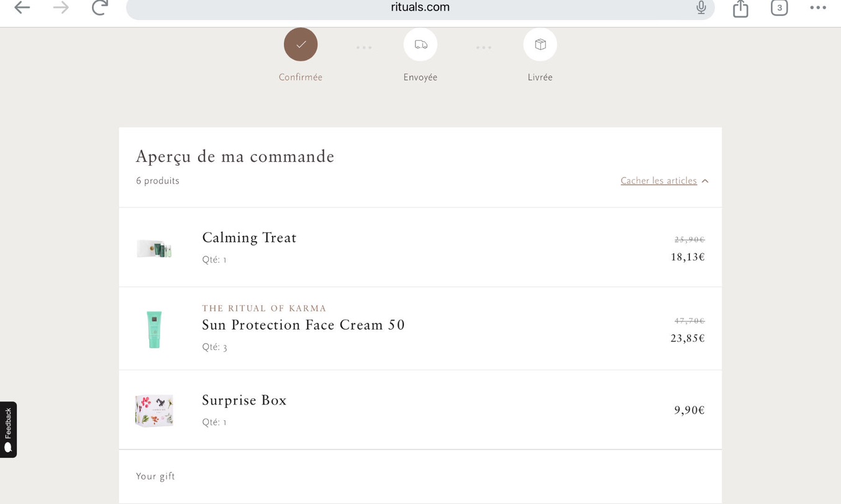The width and height of the screenshot is (841, 504).
Task: Click the Your gift section label
Action: pos(155,477)
